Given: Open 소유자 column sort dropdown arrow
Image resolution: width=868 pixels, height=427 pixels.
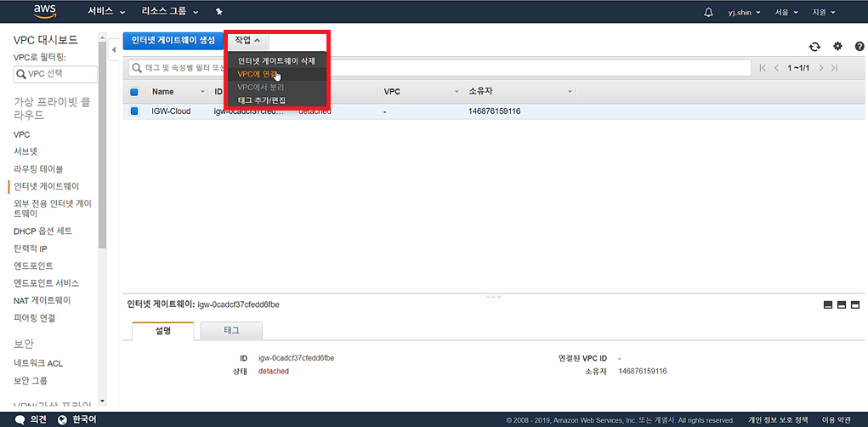Looking at the screenshot, I should 570,92.
